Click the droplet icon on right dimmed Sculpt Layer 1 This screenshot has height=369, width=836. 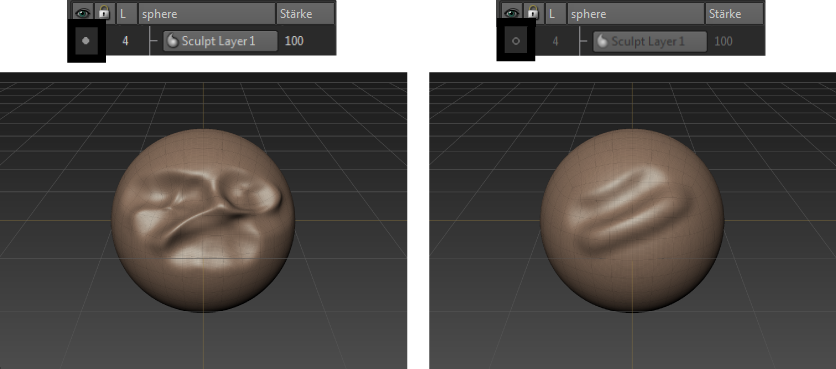[x=602, y=41]
